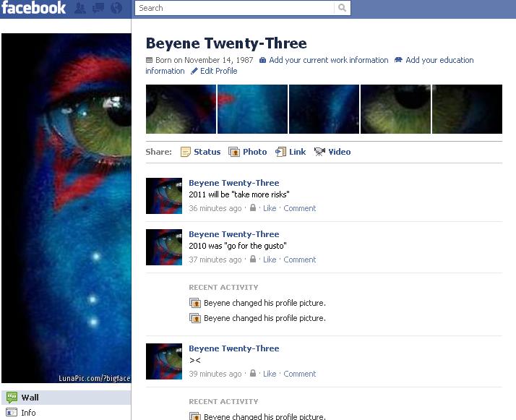Comment on the "take more risks" post
516x420 pixels.
300,208
